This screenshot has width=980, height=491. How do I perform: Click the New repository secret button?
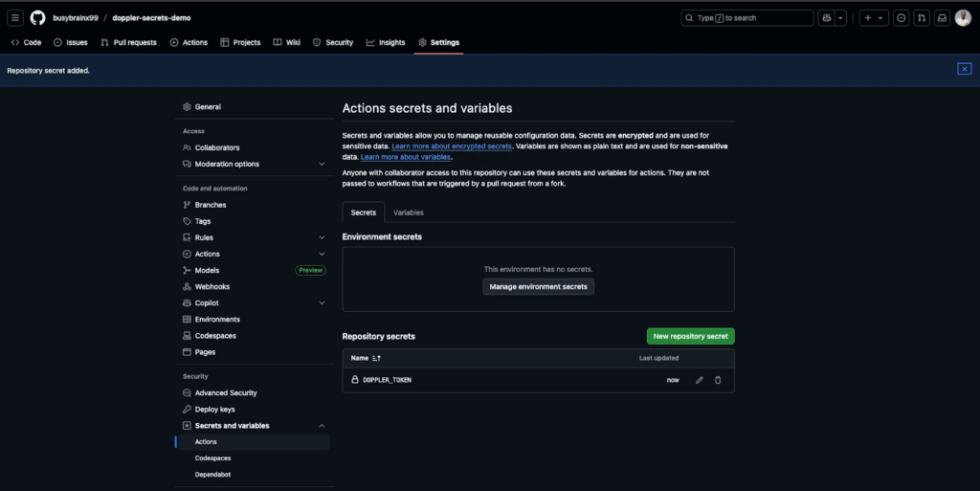tap(690, 336)
